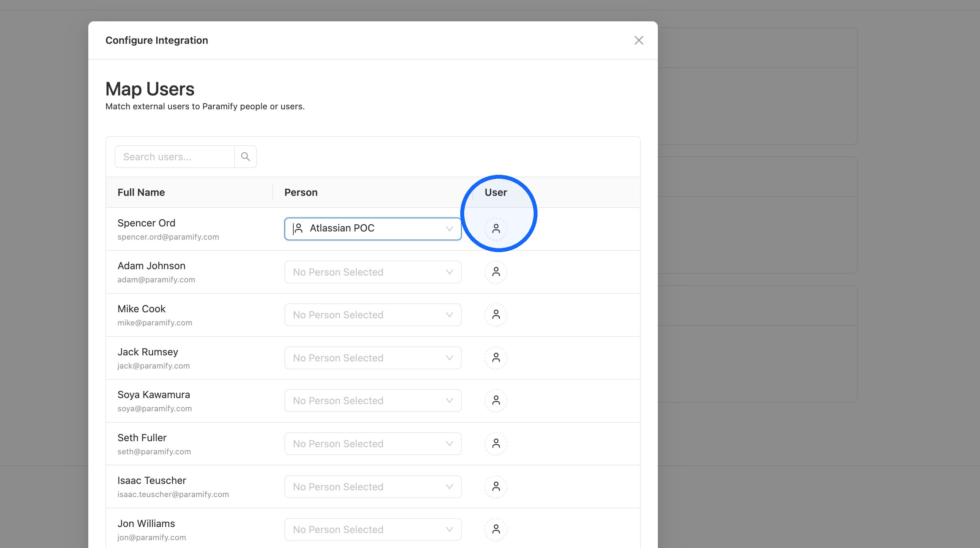Click the name Adam Johnson
This screenshot has width=980, height=548.
[x=151, y=266]
